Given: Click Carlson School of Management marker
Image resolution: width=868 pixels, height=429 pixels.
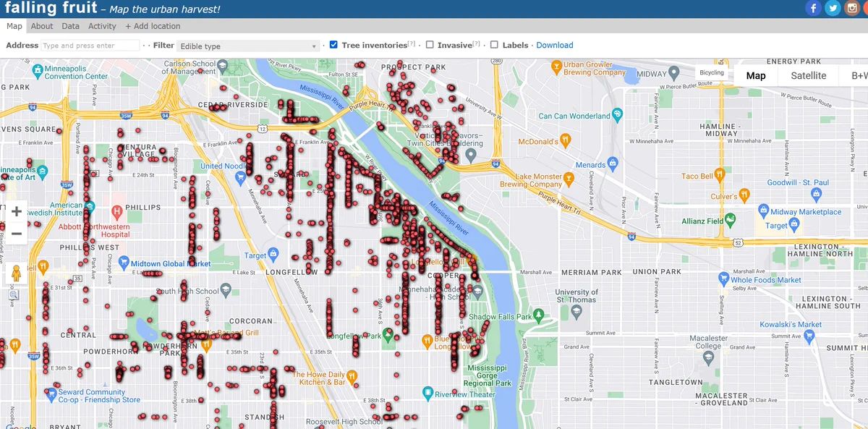Looking at the screenshot, I should pos(223,67).
